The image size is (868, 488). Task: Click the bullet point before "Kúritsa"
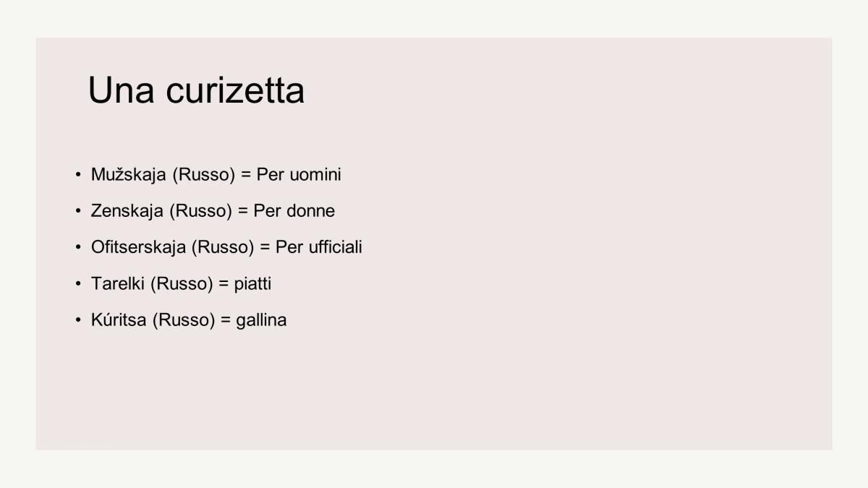click(77, 320)
